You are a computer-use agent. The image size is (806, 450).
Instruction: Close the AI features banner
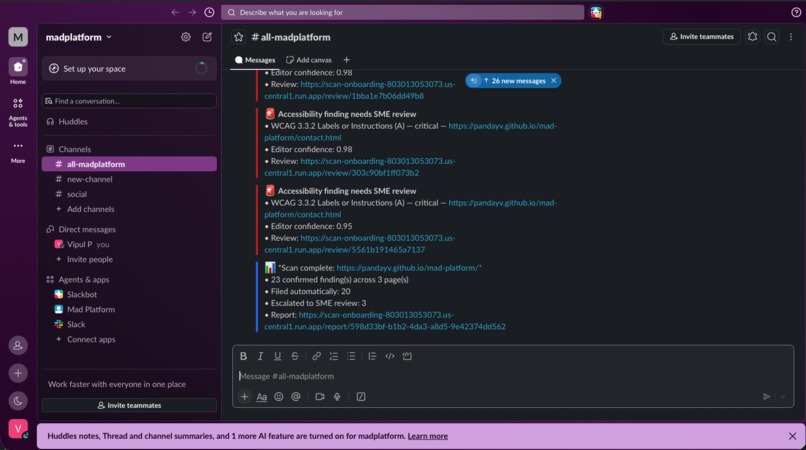(x=792, y=436)
